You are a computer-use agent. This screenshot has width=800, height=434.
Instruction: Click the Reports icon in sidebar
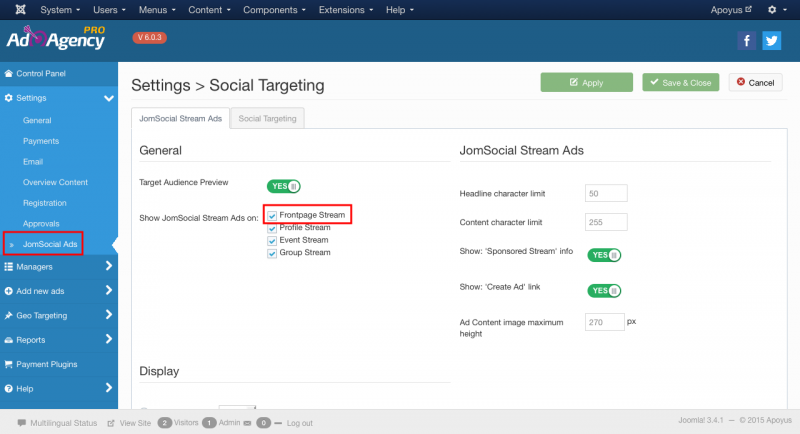(x=9, y=340)
